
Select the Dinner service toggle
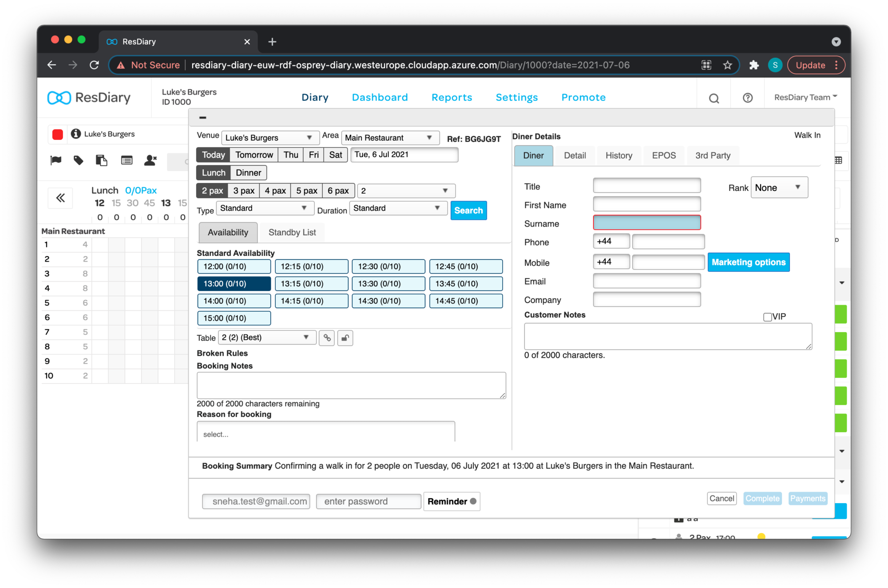point(248,173)
